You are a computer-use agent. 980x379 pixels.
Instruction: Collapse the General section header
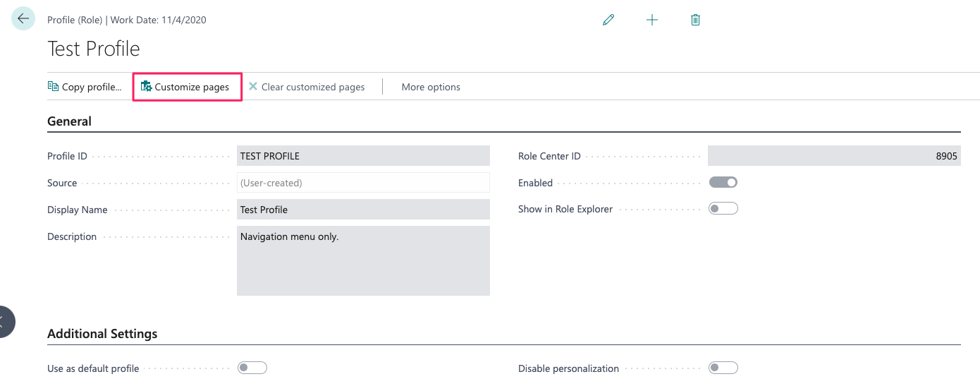tap(70, 121)
